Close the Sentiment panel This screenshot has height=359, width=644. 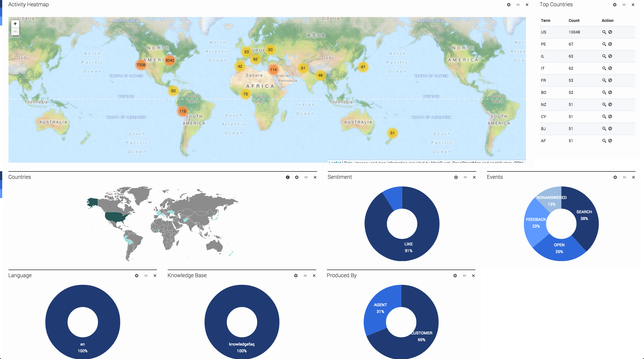(x=474, y=177)
